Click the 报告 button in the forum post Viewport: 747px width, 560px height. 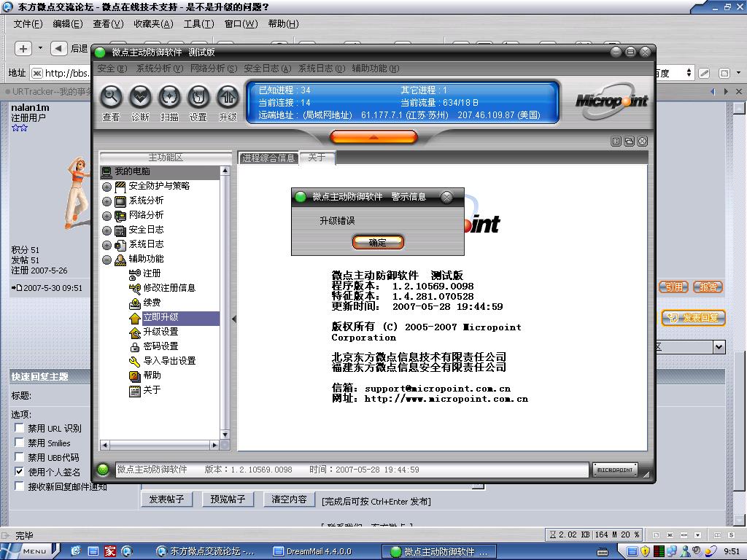(708, 287)
